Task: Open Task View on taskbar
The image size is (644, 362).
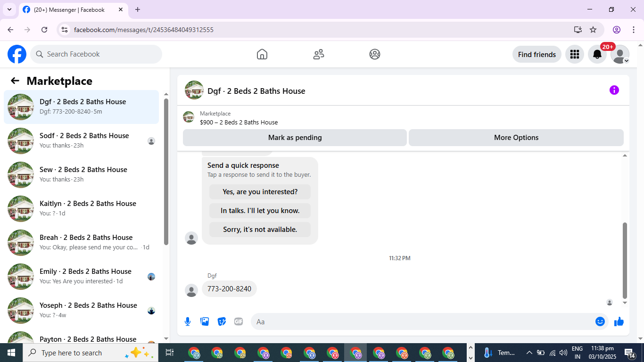Action: click(x=170, y=353)
